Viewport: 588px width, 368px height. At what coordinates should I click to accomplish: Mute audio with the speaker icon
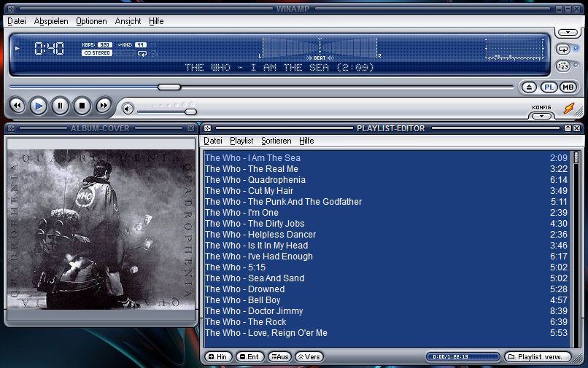[x=128, y=109]
